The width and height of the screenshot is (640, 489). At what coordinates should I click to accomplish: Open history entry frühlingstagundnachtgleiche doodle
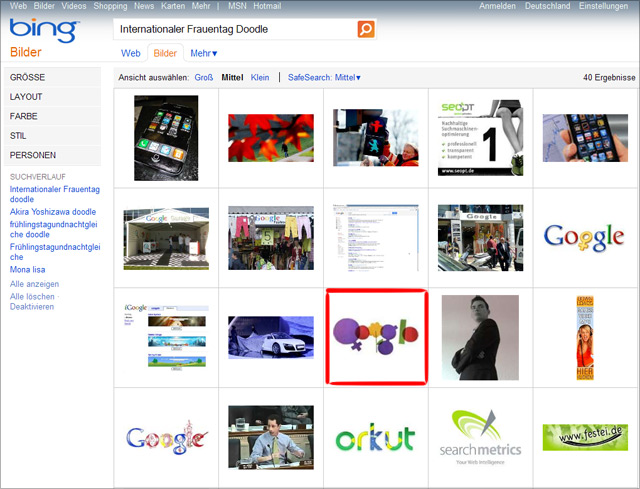[53, 229]
